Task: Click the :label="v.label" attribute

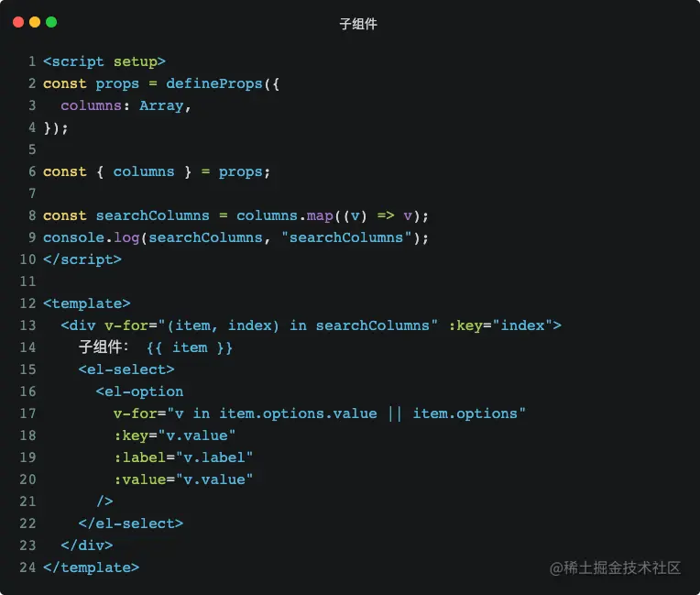Action: click(x=183, y=457)
